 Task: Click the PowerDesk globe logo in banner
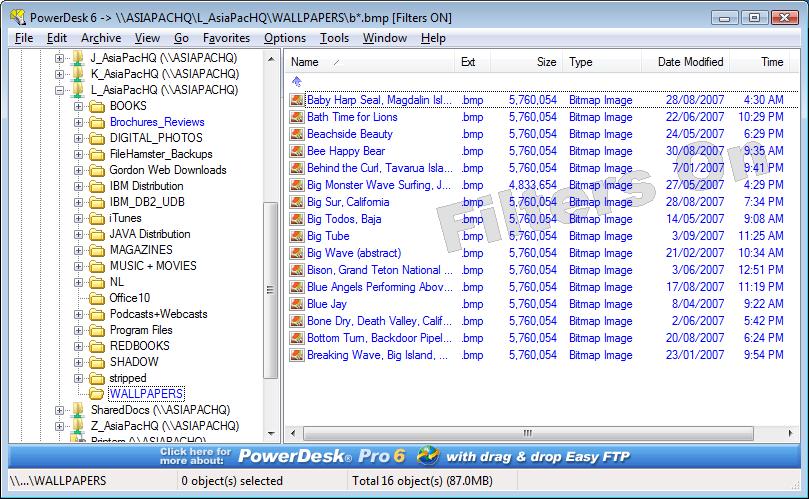[x=428, y=457]
